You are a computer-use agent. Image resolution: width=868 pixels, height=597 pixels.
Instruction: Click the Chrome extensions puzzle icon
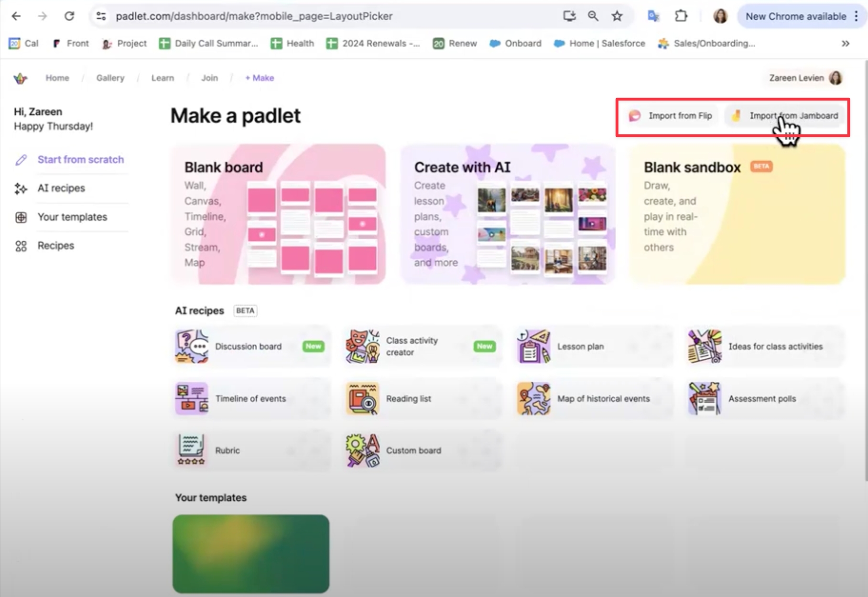coord(682,16)
